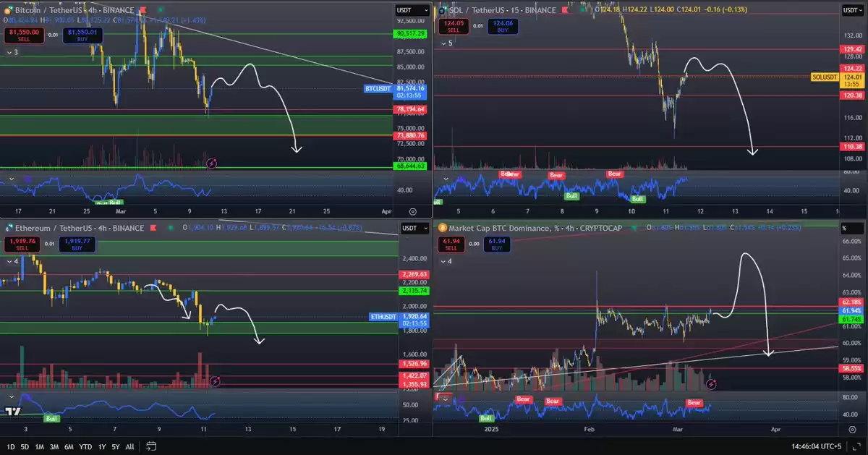
Task: Click the Bitcoin logo in the BTC chart header
Action: click(x=8, y=10)
